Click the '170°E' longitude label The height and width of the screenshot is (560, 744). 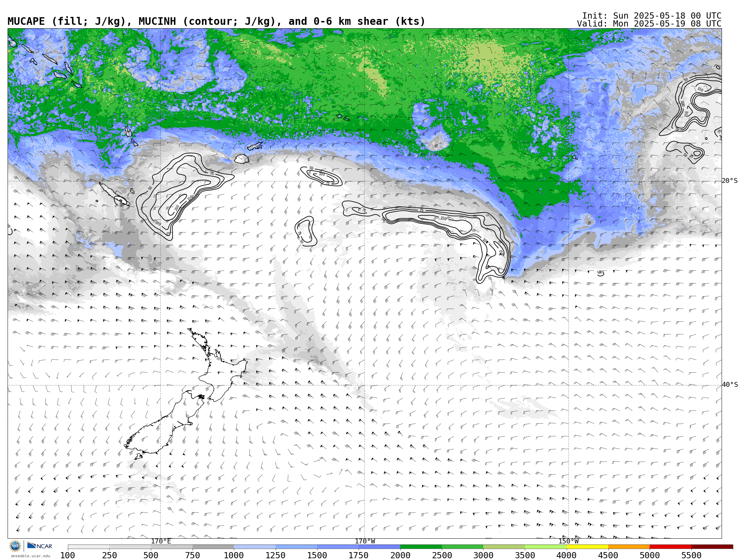tap(161, 541)
